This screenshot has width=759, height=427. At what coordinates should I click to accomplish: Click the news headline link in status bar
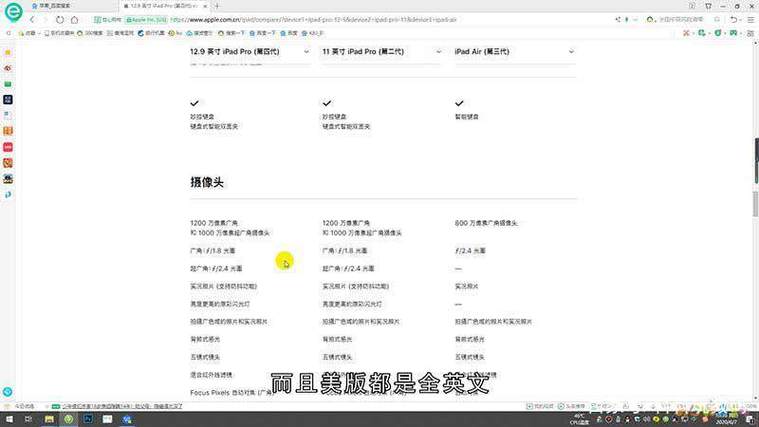pos(122,406)
